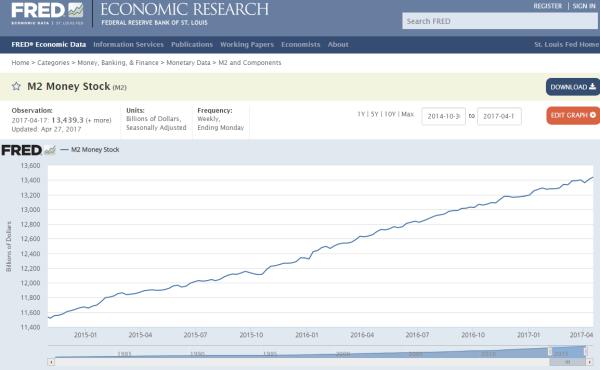Click the horizontal scrollbar thumb below chart
Image resolution: width=600 pixels, height=370 pixels.
[567, 362]
